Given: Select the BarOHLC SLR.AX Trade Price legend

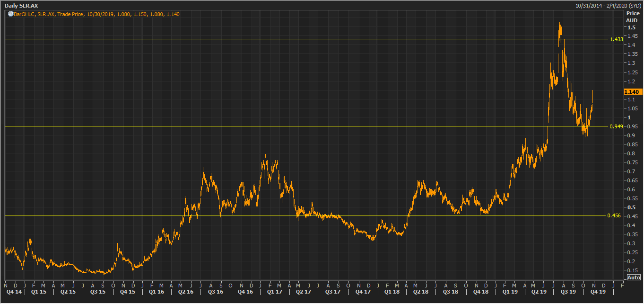Looking at the screenshot, I should click(x=96, y=14).
